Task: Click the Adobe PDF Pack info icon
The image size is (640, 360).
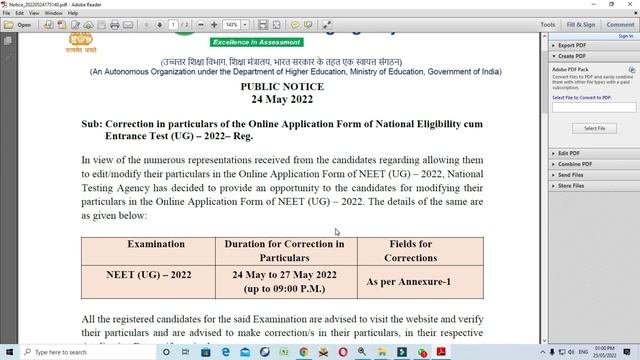Action: click(632, 70)
